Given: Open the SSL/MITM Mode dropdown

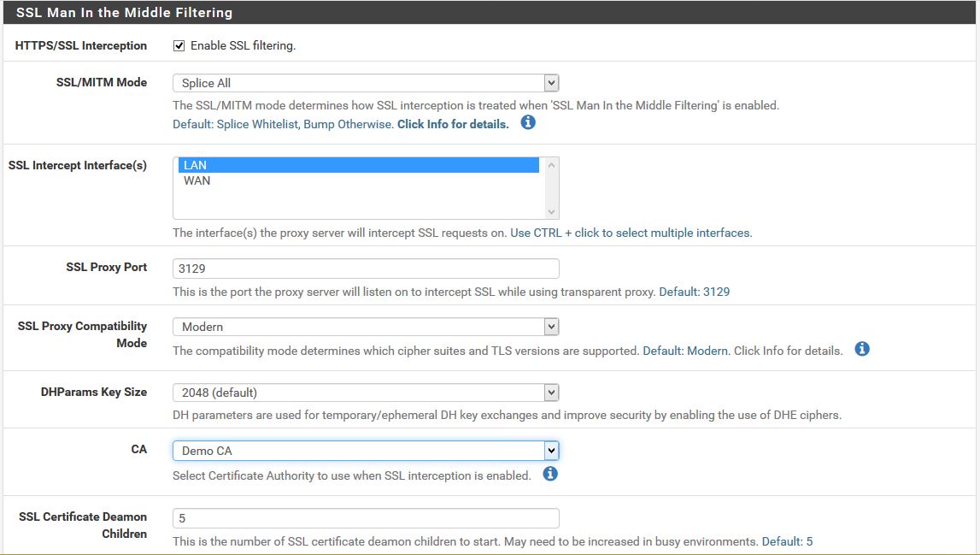Looking at the screenshot, I should pyautogui.click(x=552, y=82).
